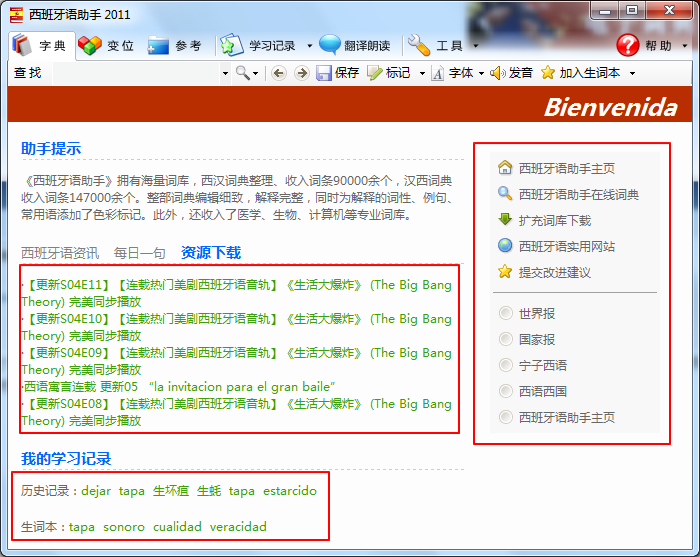Open the 西班牙语助手在线词典 link
Viewport: 700px width, 557px height.
(579, 195)
